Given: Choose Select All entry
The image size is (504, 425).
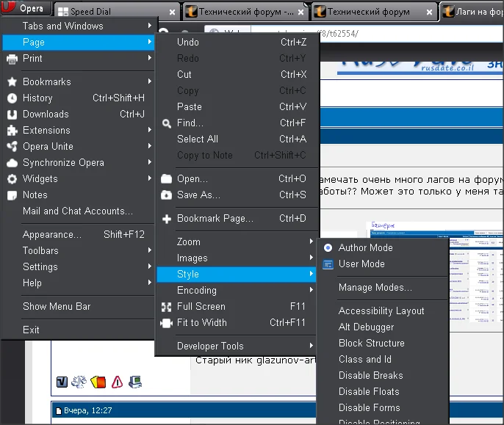Looking at the screenshot, I should pyautogui.click(x=237, y=139).
